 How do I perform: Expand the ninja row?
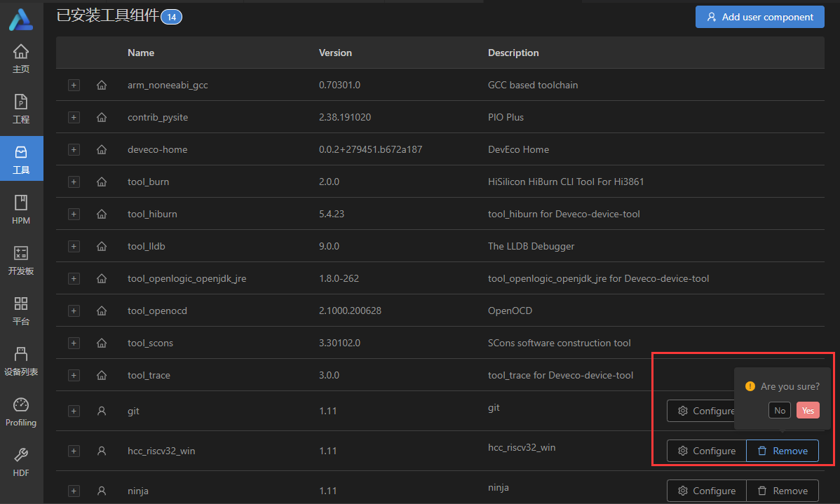(x=74, y=491)
